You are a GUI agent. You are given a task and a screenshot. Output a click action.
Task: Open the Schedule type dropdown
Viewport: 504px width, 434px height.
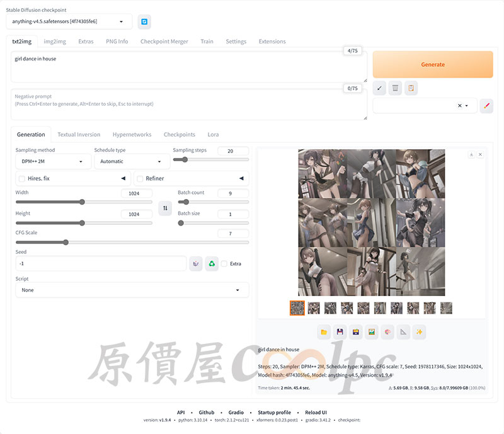[132, 161]
